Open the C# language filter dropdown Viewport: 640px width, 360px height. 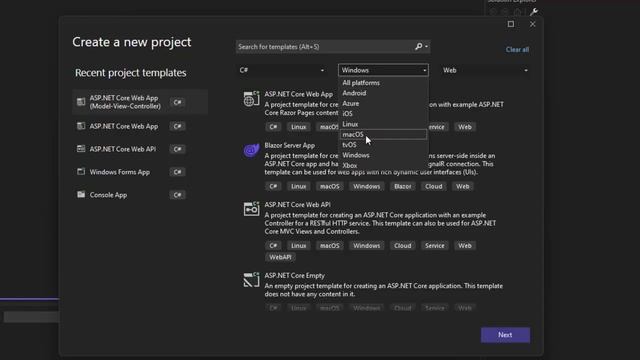tap(282, 70)
